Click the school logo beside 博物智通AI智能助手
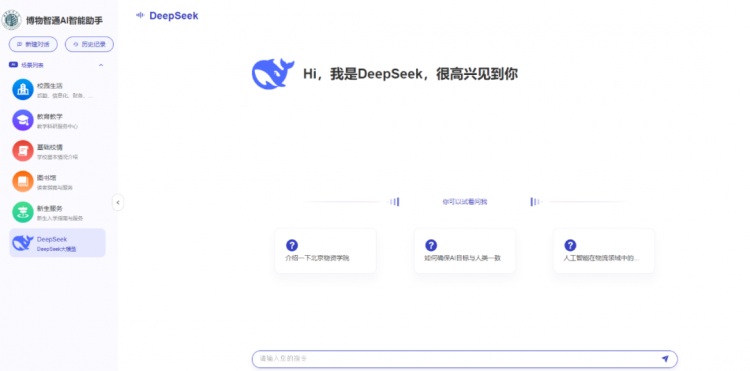Viewport: 750px width, 371px height. click(x=11, y=20)
